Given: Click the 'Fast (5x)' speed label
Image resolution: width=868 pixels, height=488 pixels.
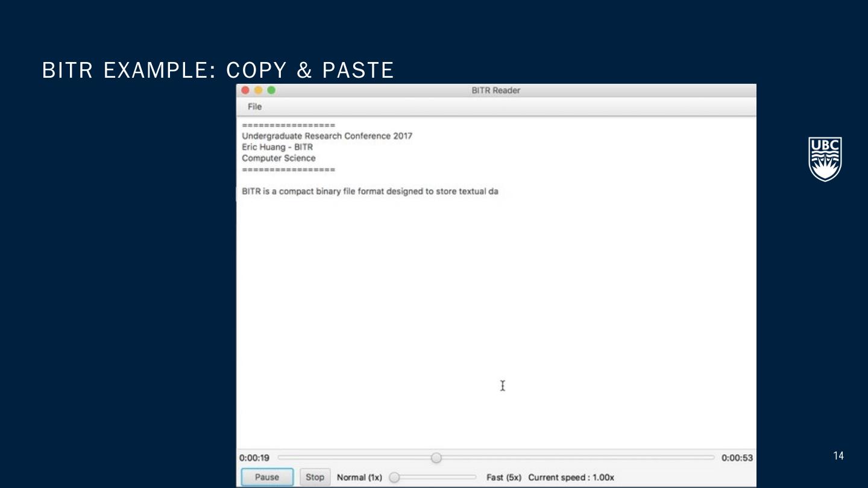Looking at the screenshot, I should [504, 477].
